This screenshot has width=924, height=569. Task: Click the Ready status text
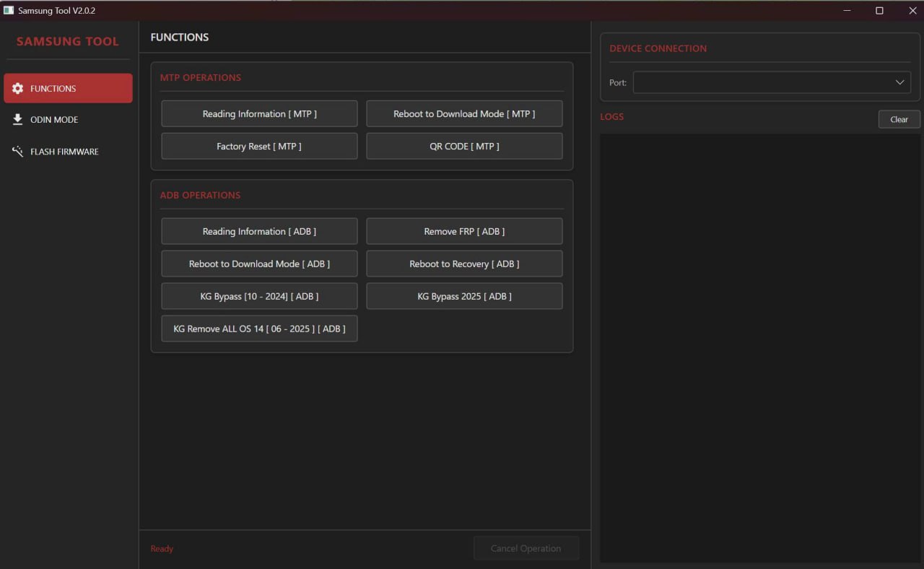click(x=162, y=549)
